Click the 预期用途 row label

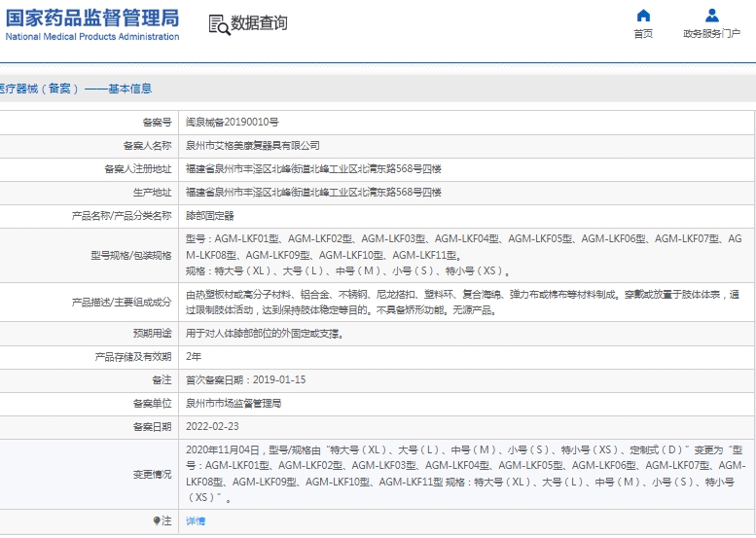(153, 333)
